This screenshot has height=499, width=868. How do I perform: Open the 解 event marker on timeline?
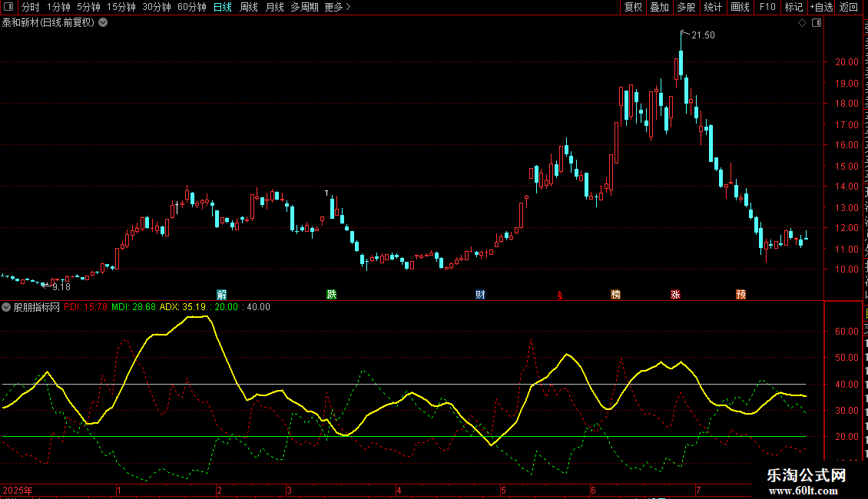[221, 294]
